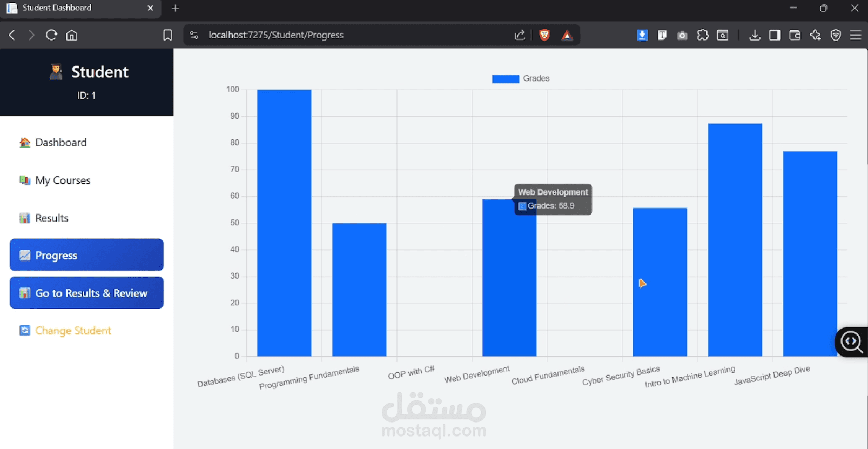Image resolution: width=868 pixels, height=449 pixels.
Task: Click the Change Student link
Action: pos(65,330)
